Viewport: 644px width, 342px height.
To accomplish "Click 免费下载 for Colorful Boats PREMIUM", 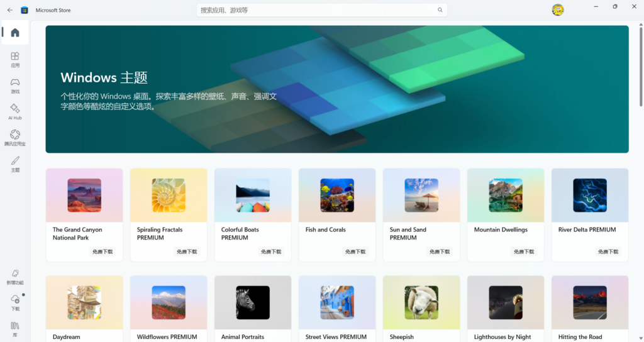I will pos(270,251).
